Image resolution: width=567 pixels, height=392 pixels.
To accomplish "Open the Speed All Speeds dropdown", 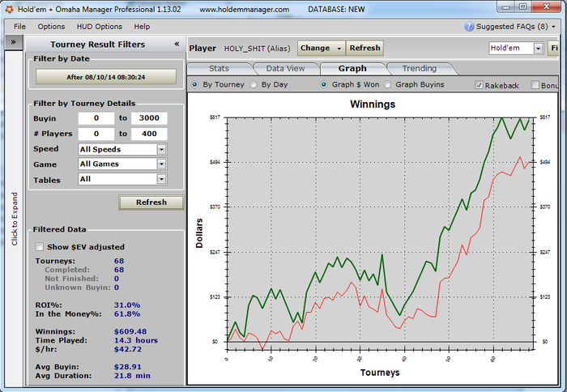I will pos(161,149).
